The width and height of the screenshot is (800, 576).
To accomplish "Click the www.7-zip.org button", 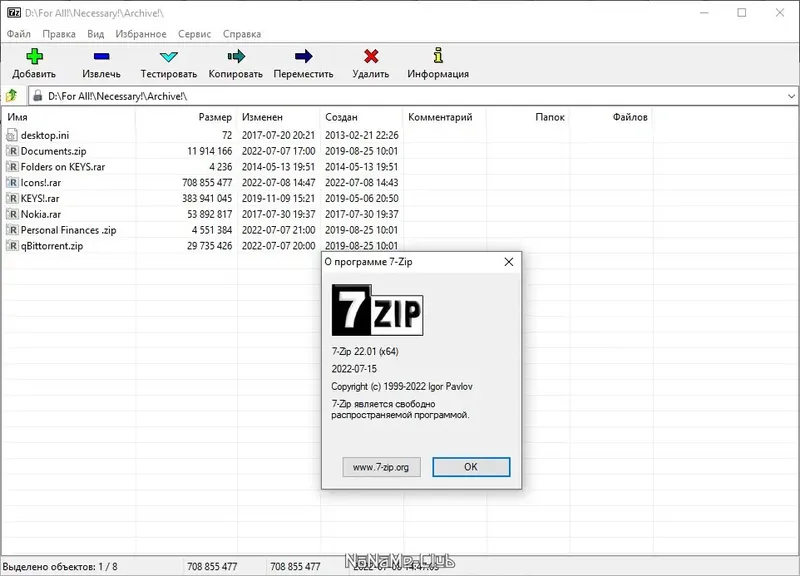I will [381, 467].
